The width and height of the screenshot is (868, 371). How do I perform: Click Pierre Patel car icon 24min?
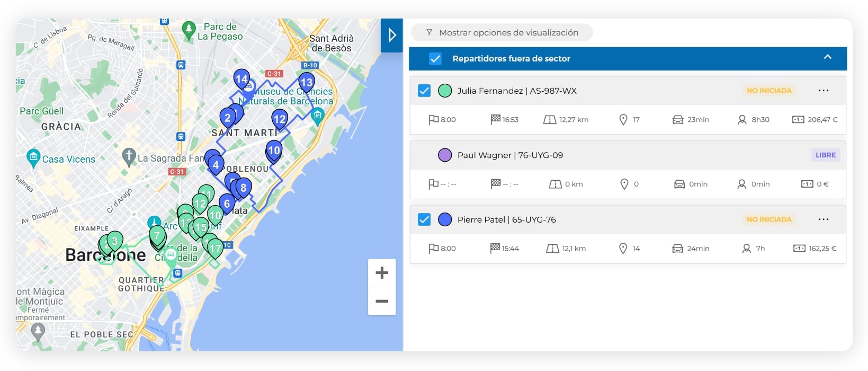click(x=677, y=249)
